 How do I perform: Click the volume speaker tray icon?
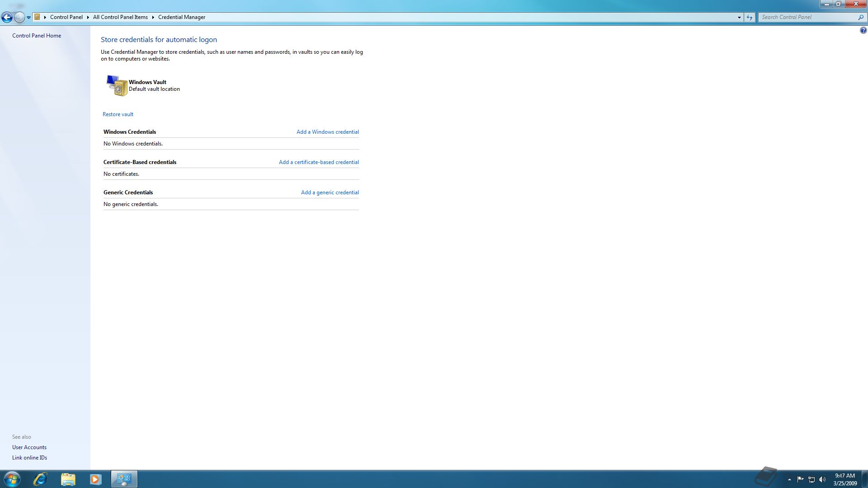[x=822, y=479]
